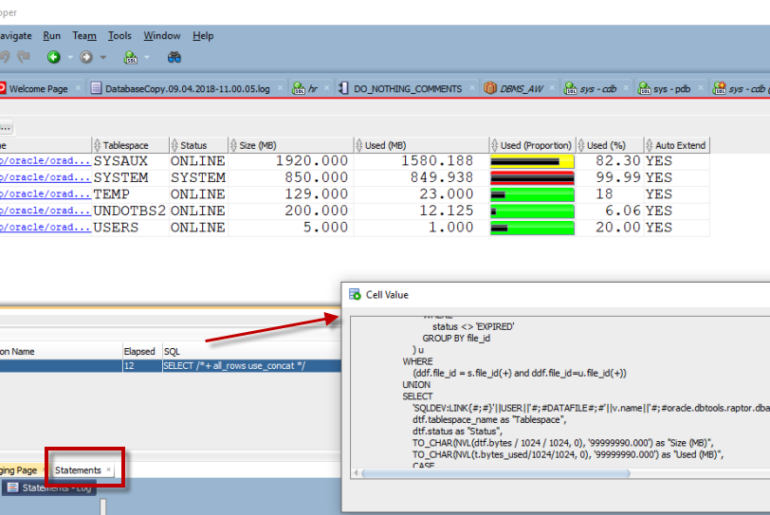Open the USERS datafile link
The image size is (770, 515).
point(45,228)
